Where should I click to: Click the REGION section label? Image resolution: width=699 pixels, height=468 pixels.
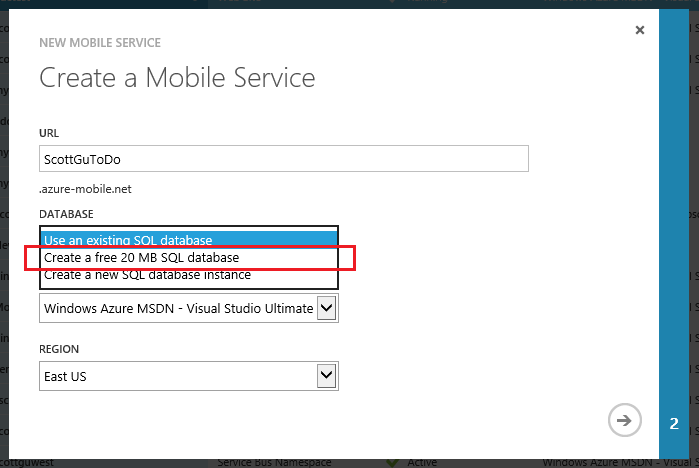tap(59, 349)
